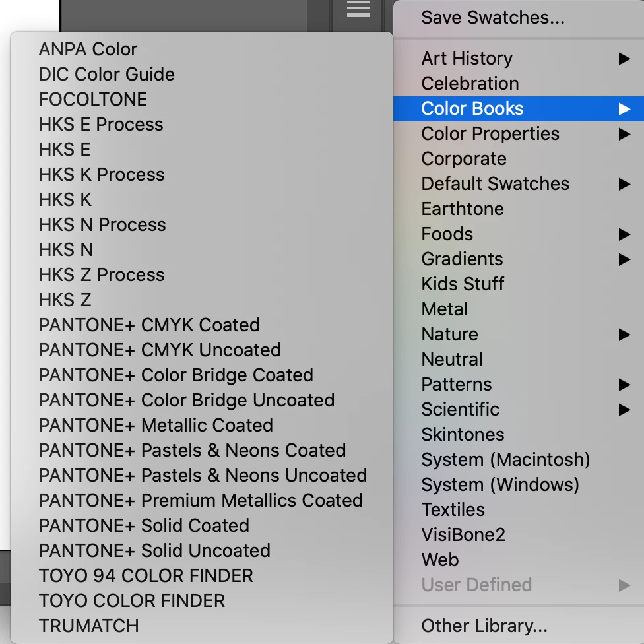Screen dimensions: 644x644
Task: Select the Earthtone swatch library
Action: pos(519,209)
